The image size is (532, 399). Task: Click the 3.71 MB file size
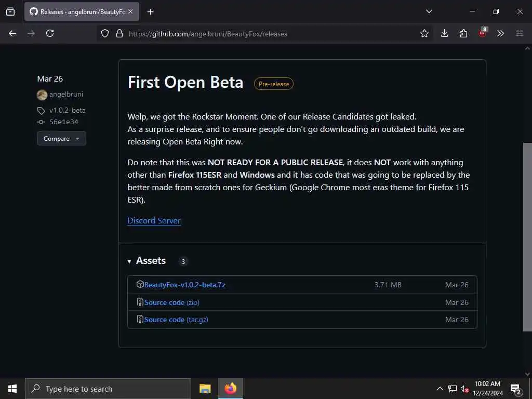(x=388, y=285)
